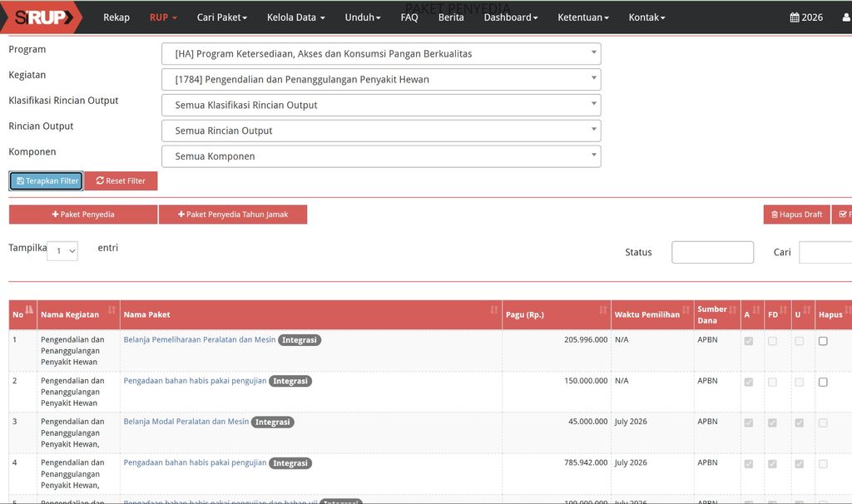
Task: Check the Hapus box for row 1
Action: coord(823,341)
